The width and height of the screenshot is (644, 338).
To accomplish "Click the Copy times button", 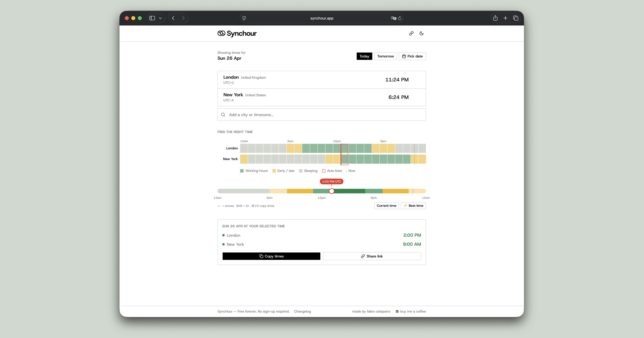I will pyautogui.click(x=271, y=256).
